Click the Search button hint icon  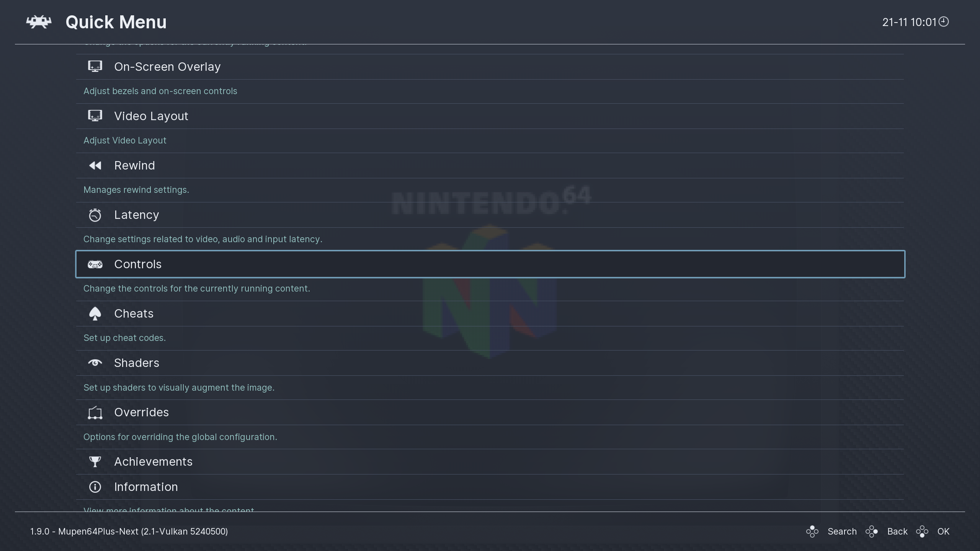tap(812, 531)
